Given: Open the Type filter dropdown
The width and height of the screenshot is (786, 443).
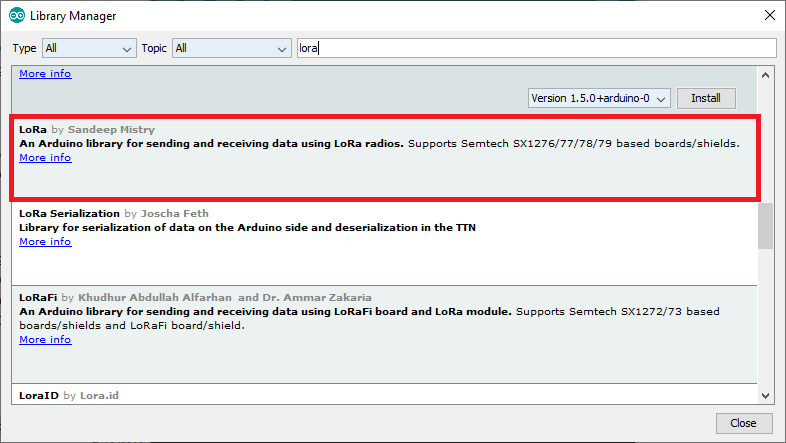Looking at the screenshot, I should pos(89,48).
